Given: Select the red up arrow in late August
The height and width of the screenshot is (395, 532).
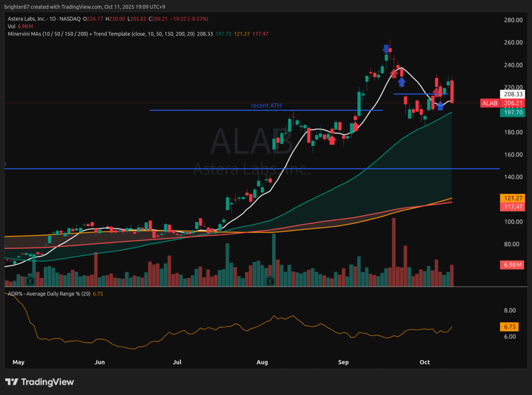Looking at the screenshot, I should (x=332, y=139).
